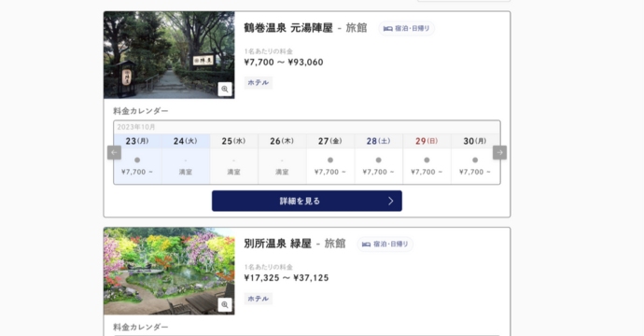Select October 23 (月) in the price calendar
644x336 pixels.
137,159
